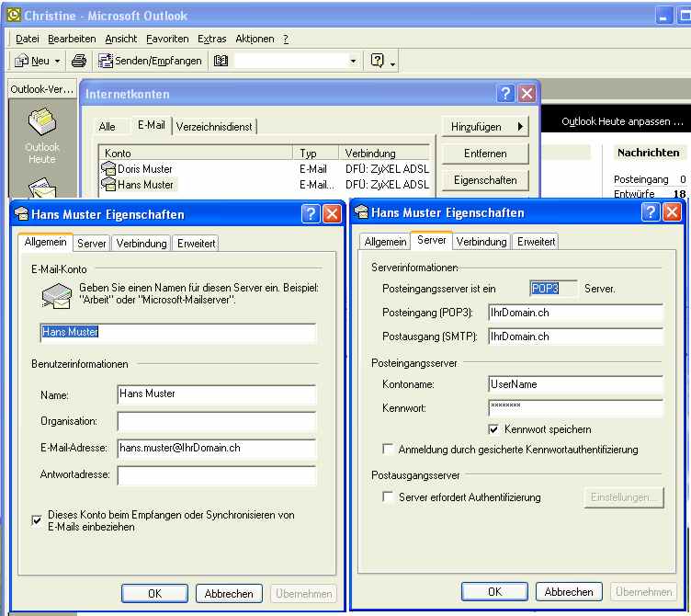Click Abbrechen in right Eigenschaften dialog
Screen dimensions: 691x616
click(569, 591)
